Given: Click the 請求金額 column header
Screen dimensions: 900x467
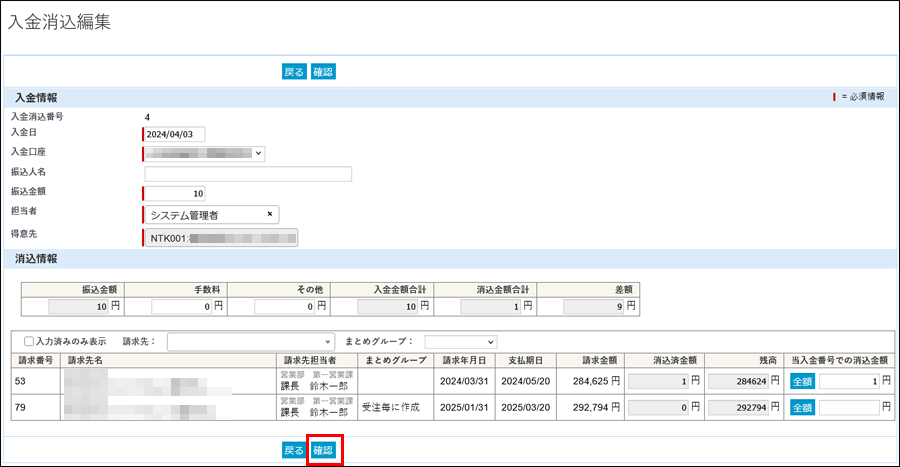Looking at the screenshot, I should (x=591, y=360).
